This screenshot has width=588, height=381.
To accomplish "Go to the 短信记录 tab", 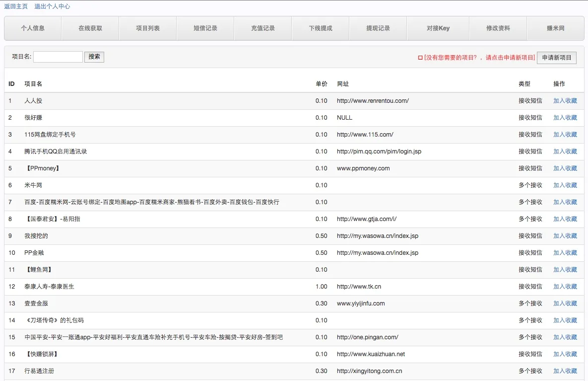I will coord(205,28).
